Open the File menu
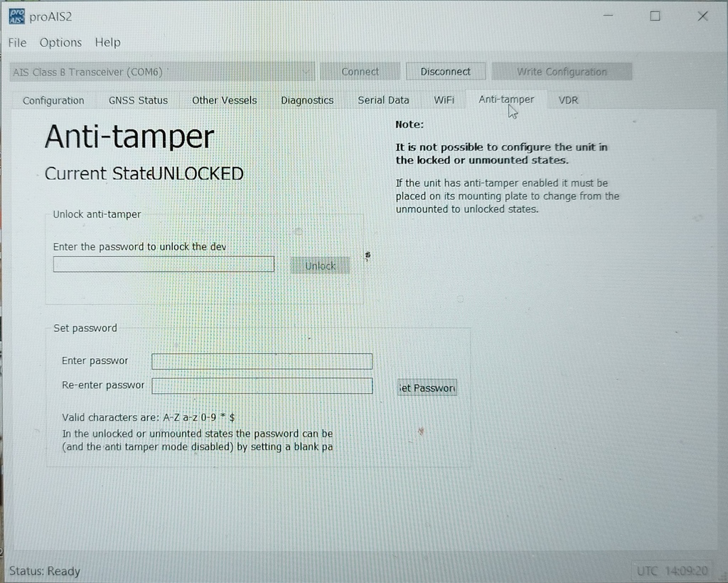This screenshot has width=728, height=583. 18,43
